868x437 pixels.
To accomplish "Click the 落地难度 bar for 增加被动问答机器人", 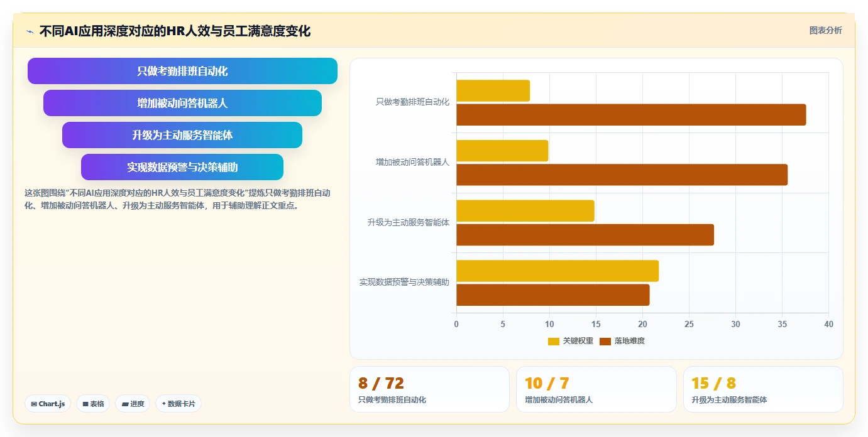I will point(622,175).
